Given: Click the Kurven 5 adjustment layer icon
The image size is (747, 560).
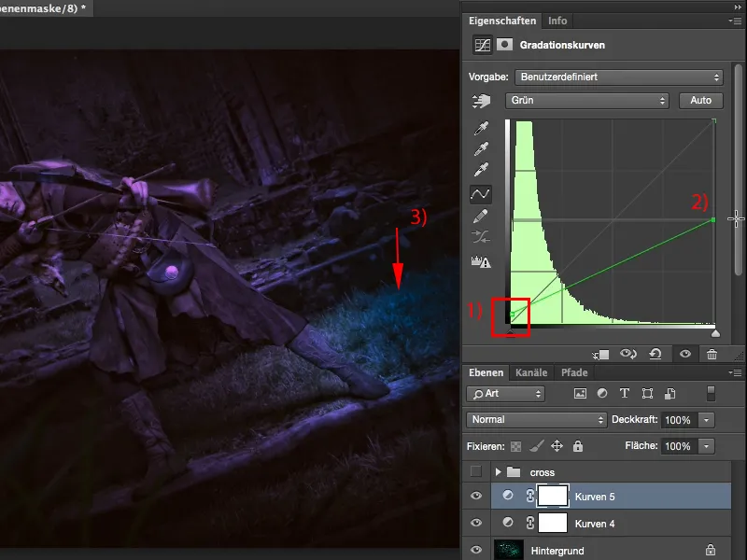Looking at the screenshot, I should click(508, 496).
